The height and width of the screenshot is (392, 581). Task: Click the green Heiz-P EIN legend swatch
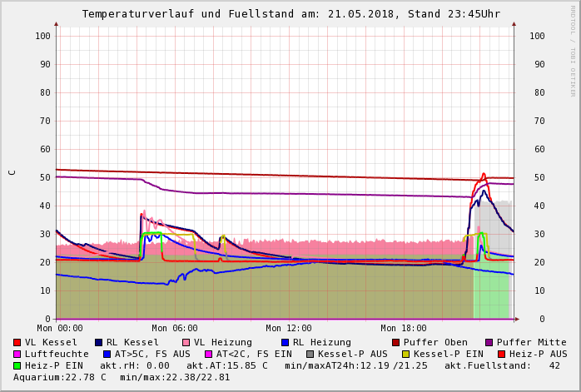[17, 365]
